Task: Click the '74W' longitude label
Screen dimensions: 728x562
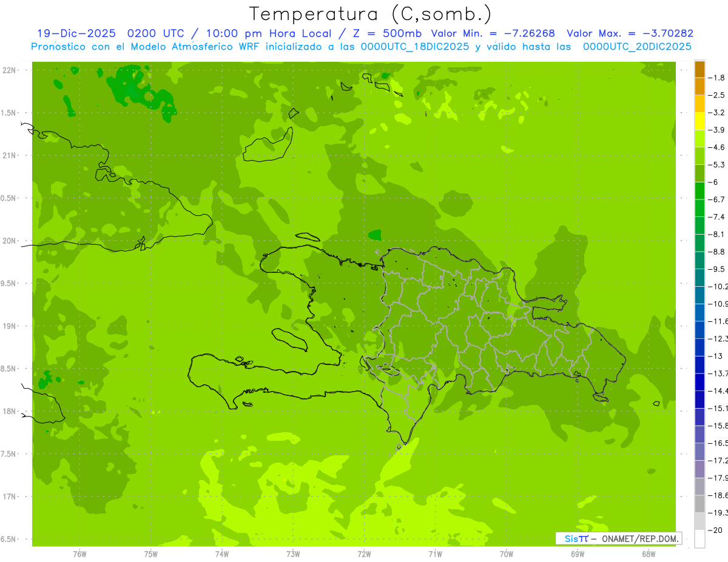Action: point(222,554)
